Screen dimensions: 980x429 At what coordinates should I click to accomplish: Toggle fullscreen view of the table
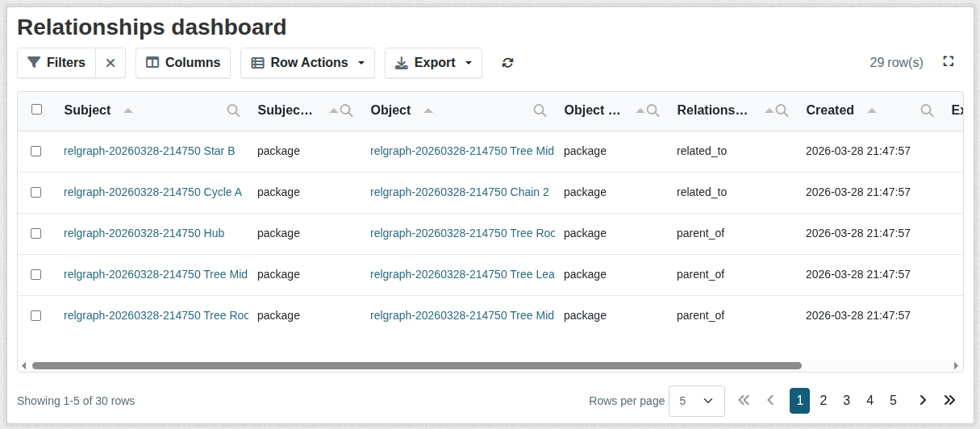coord(949,61)
